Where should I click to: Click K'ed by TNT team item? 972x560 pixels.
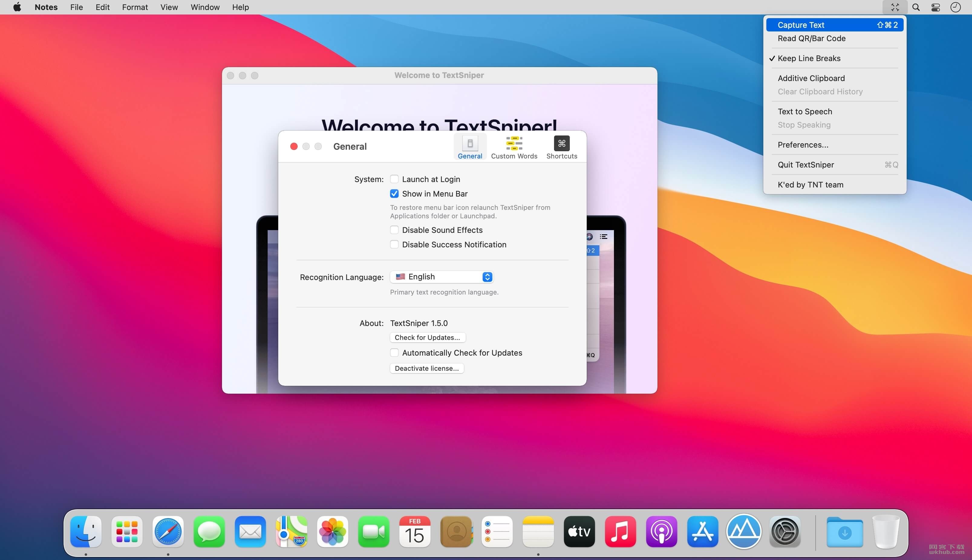[835, 185]
